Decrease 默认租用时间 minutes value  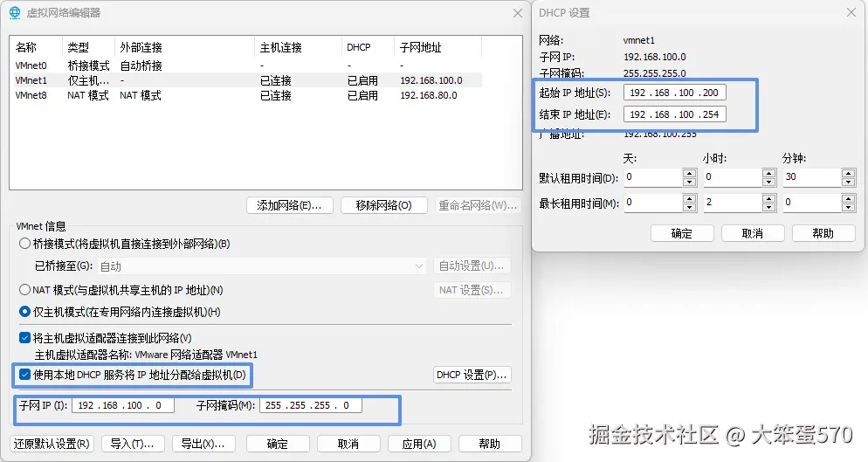(x=848, y=182)
